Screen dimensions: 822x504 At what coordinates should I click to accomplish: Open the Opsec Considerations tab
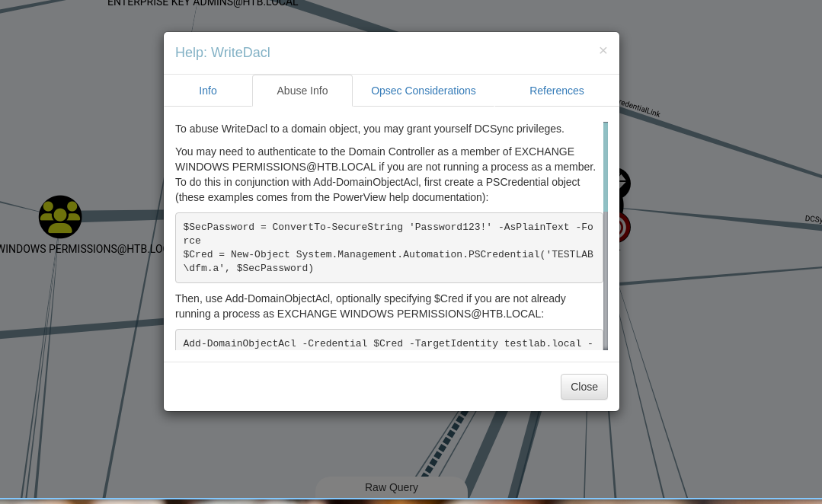click(x=424, y=91)
